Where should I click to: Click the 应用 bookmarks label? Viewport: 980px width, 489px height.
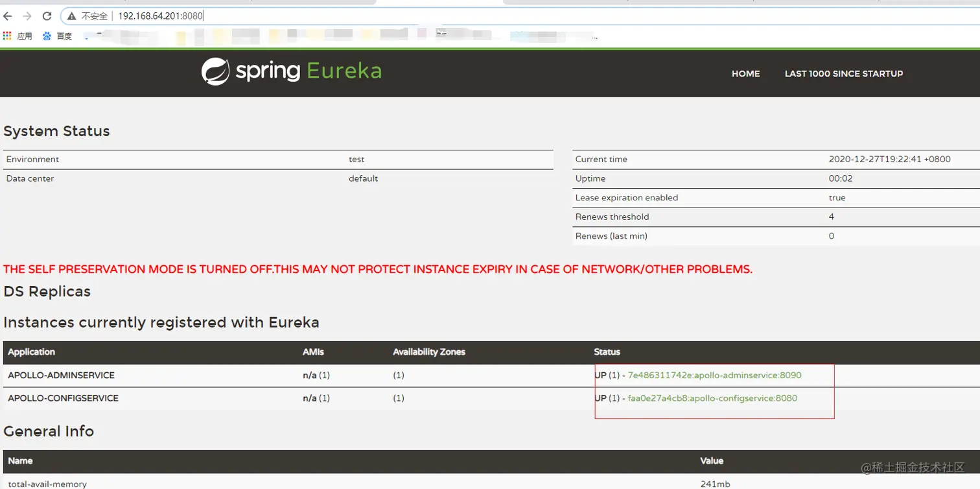(25, 36)
